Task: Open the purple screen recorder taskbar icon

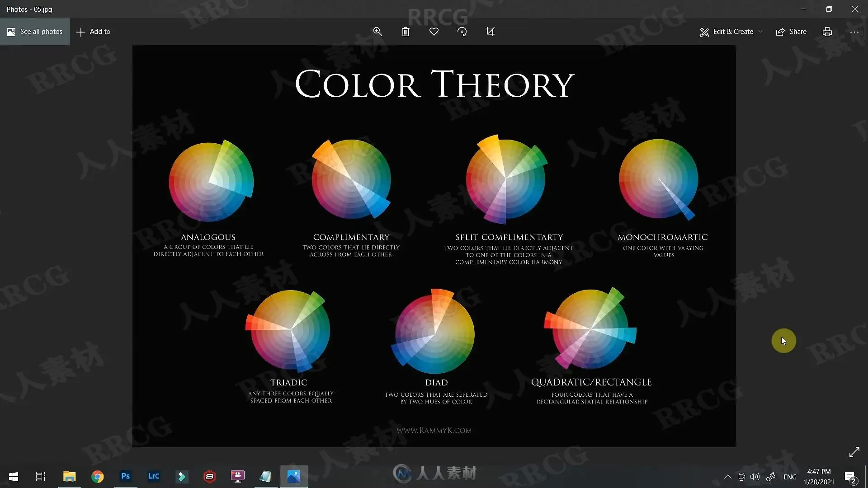Action: (x=238, y=477)
